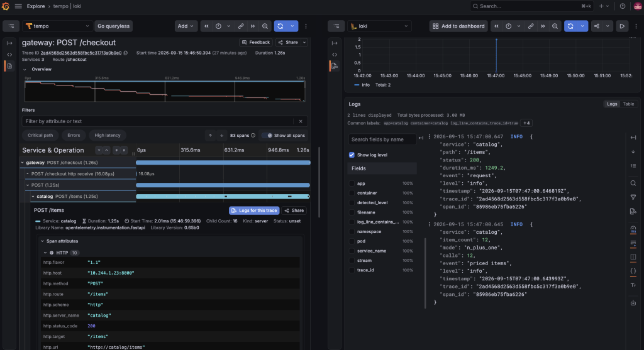Open tempo refresh interval dropdown arrow
The width and height of the screenshot is (644, 350).
(292, 26)
